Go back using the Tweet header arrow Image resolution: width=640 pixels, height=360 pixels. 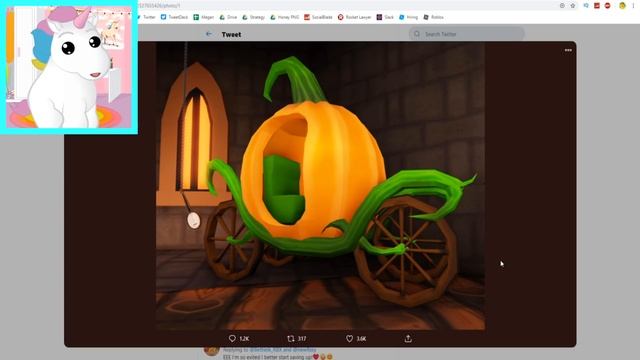209,34
